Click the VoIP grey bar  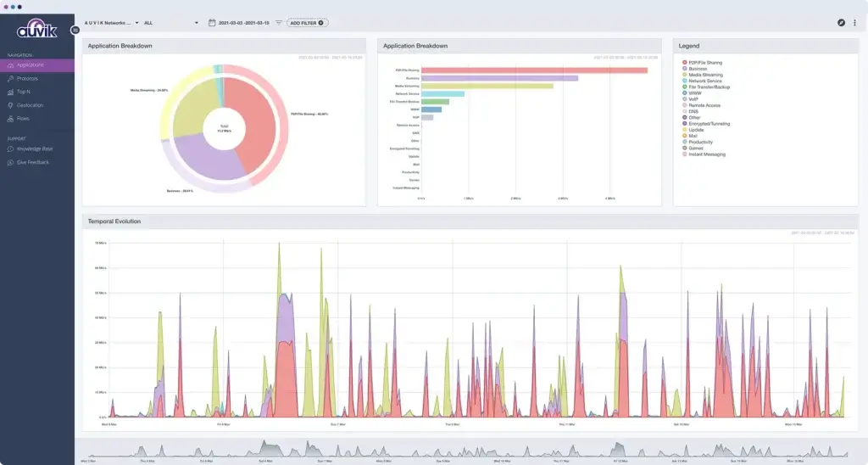pyautogui.click(x=427, y=117)
